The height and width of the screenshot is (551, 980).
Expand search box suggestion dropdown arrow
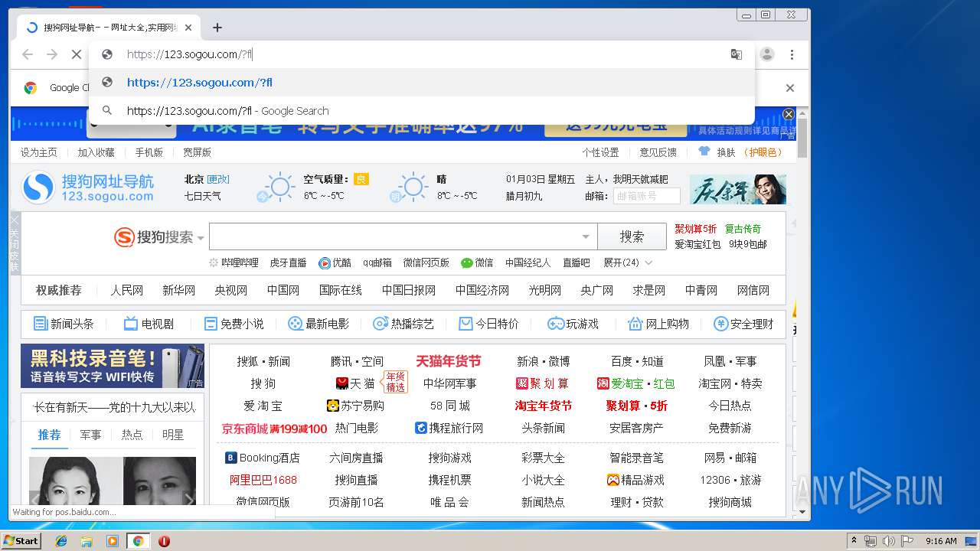[586, 237]
